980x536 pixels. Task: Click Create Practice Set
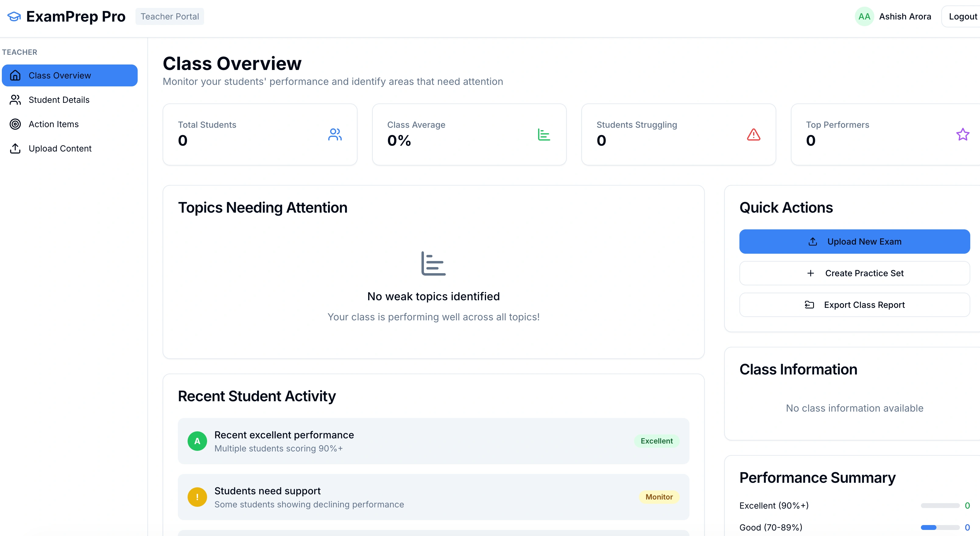[x=855, y=273]
